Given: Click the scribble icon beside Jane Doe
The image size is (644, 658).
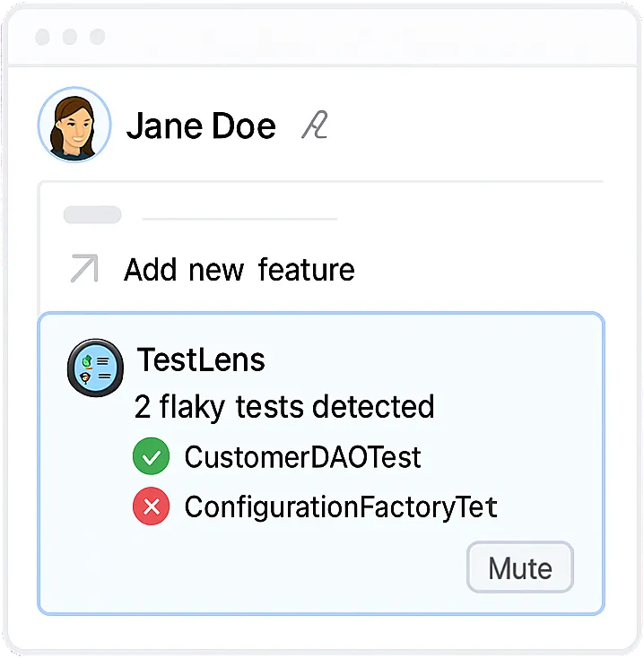Looking at the screenshot, I should pos(314,126).
